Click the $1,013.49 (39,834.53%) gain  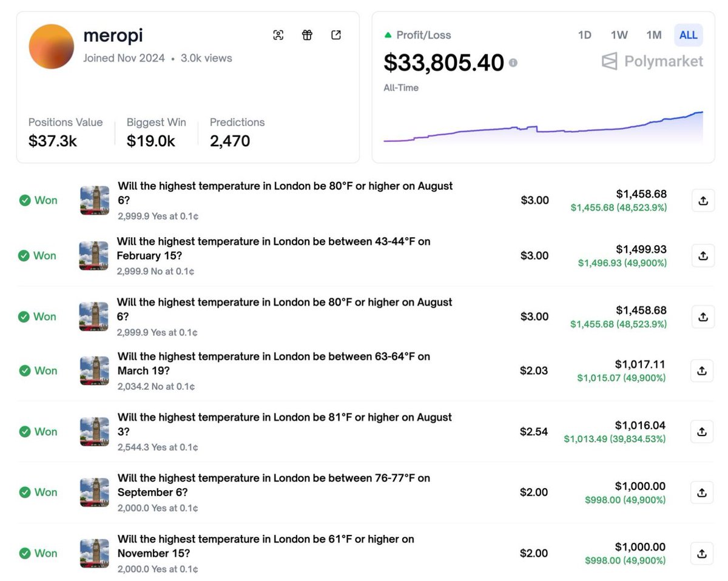615,439
